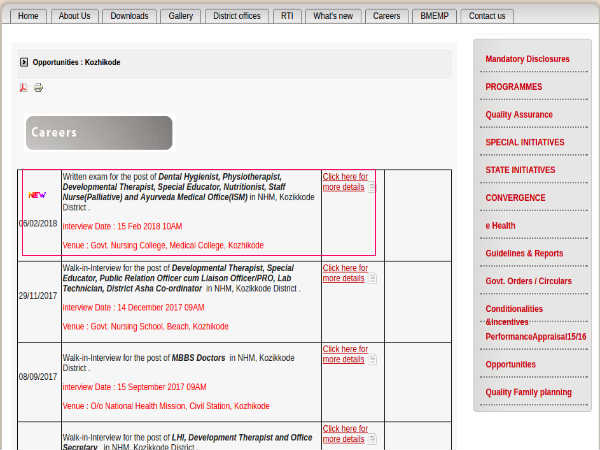Click Venue O/o National Health Mission text
Viewport: 600px width, 450px height.
point(166,406)
